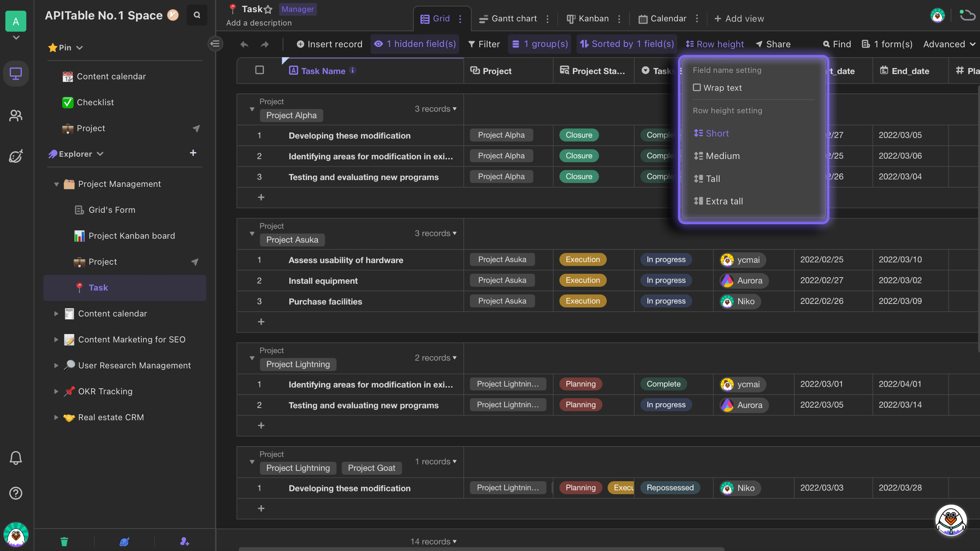Collapse Project Lightning group records
The width and height of the screenshot is (980, 551).
click(252, 357)
